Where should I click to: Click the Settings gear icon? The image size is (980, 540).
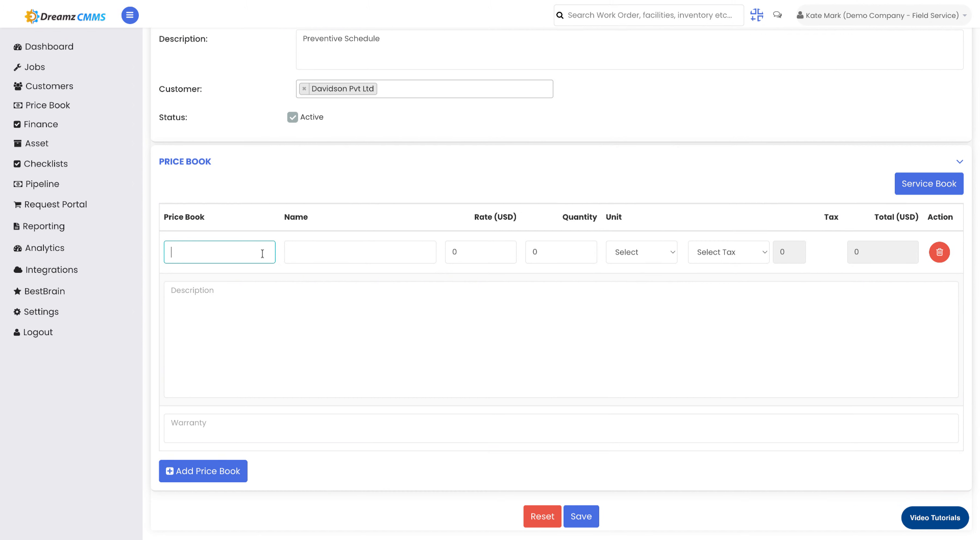(17, 312)
